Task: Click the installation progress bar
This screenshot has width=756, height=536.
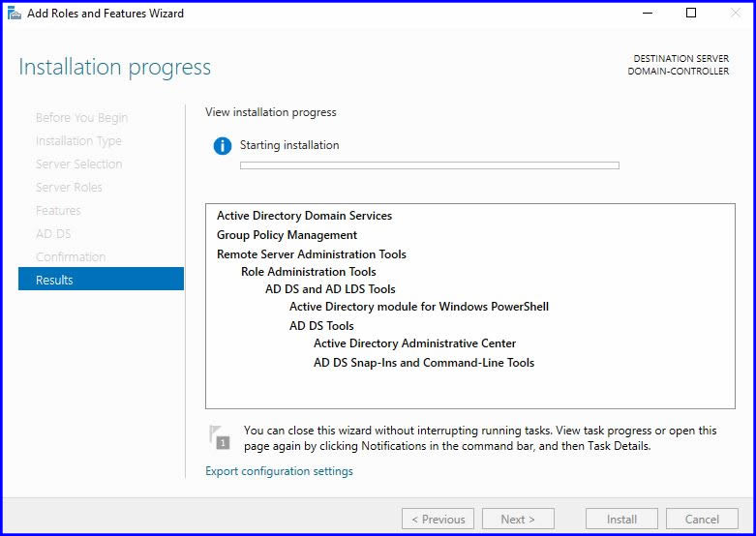Action: pyautogui.click(x=429, y=165)
